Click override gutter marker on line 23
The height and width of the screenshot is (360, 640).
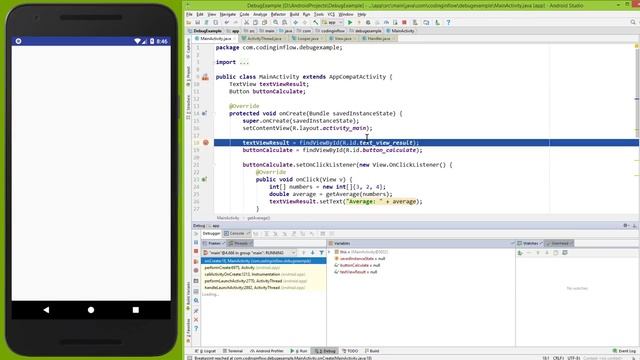click(204, 179)
